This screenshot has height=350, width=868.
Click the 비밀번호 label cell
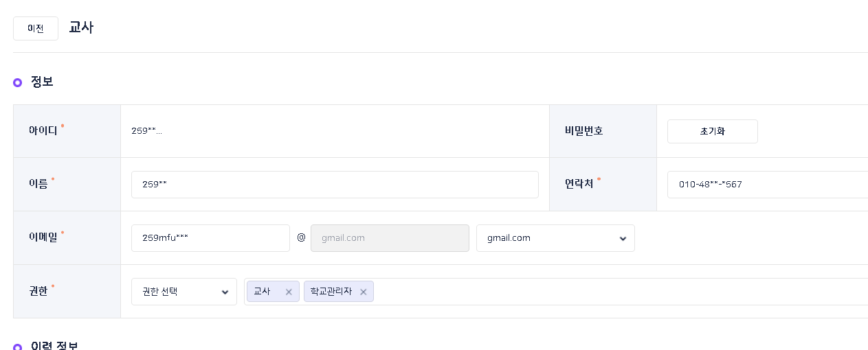click(603, 131)
